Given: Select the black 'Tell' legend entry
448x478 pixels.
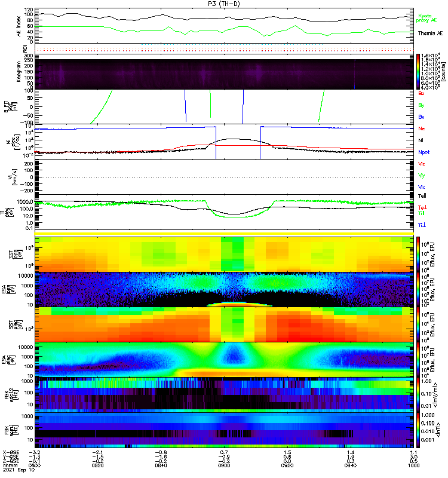Looking at the screenshot, I should (422, 196).
